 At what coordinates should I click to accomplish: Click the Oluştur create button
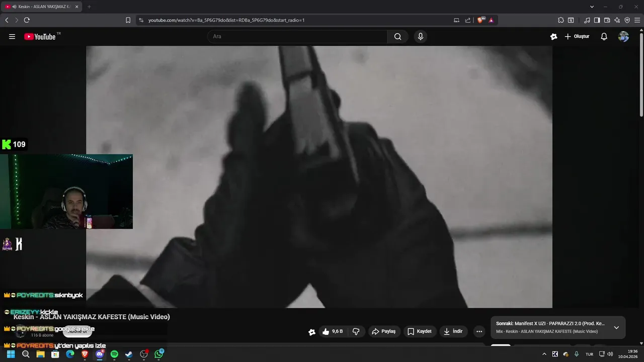(x=577, y=37)
